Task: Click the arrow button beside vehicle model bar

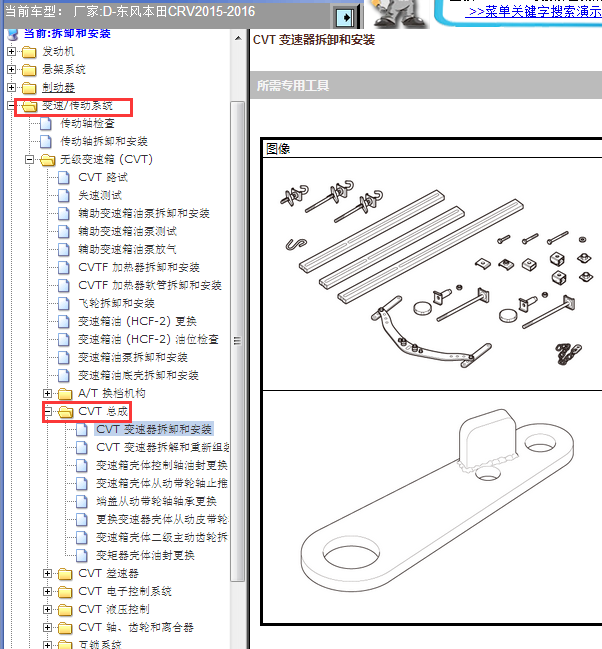Action: (x=345, y=18)
